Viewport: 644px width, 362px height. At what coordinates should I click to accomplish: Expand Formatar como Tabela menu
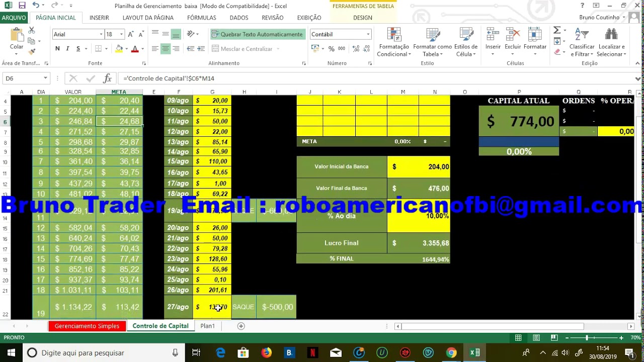click(433, 43)
